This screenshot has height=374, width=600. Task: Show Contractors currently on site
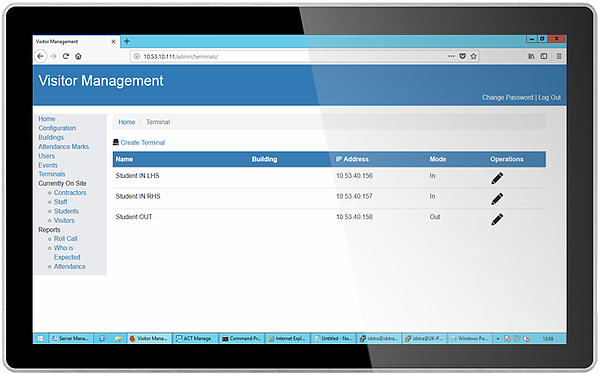[x=70, y=193]
